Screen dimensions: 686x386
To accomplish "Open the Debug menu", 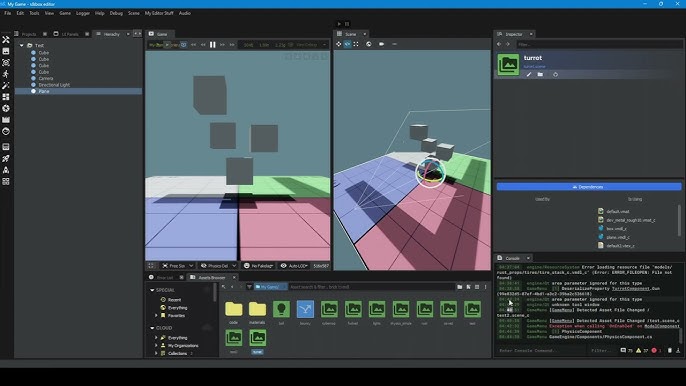I will (116, 13).
